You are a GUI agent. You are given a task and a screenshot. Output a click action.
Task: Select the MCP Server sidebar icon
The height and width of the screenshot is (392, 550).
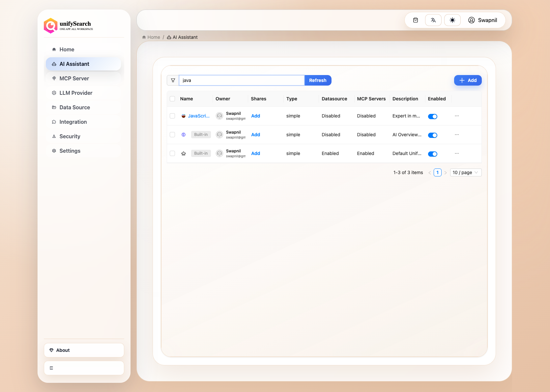point(54,78)
